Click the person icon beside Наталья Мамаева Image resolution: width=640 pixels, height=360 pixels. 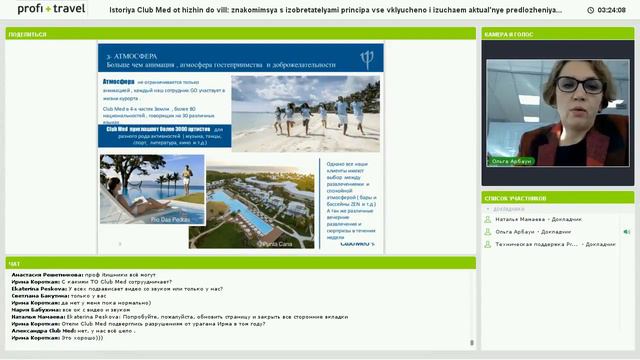point(487,220)
